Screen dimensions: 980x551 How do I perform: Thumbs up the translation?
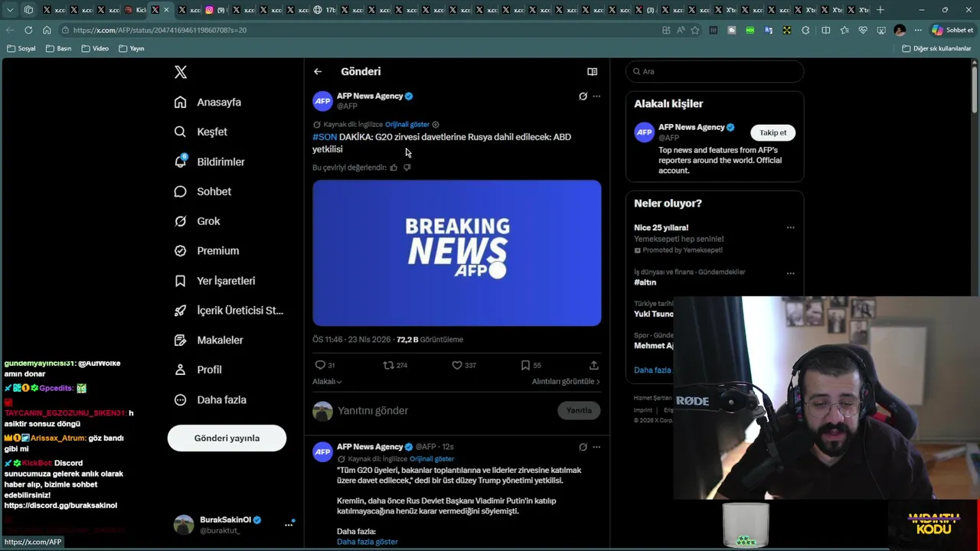394,168
